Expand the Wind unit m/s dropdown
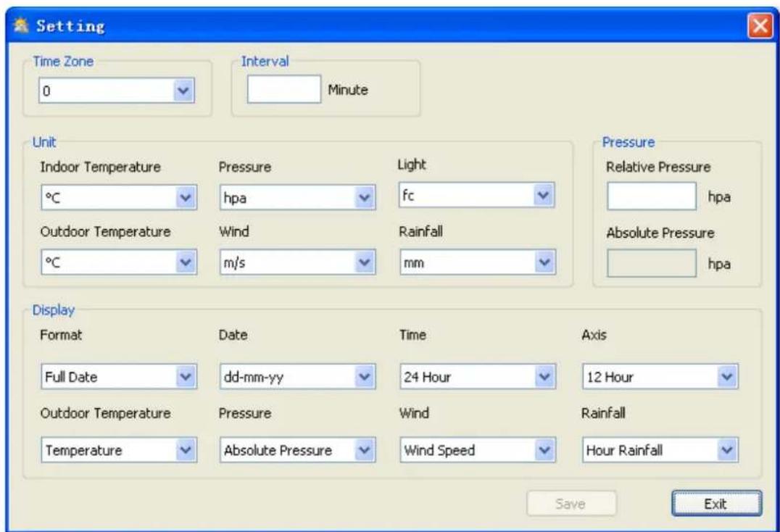Viewport: 780px width, 532px height. [366, 262]
